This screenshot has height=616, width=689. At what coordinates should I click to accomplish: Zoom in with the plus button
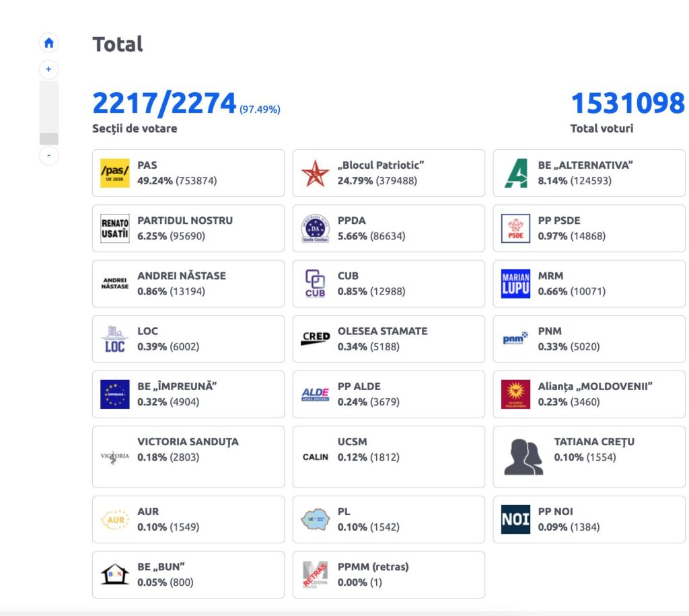(x=48, y=69)
